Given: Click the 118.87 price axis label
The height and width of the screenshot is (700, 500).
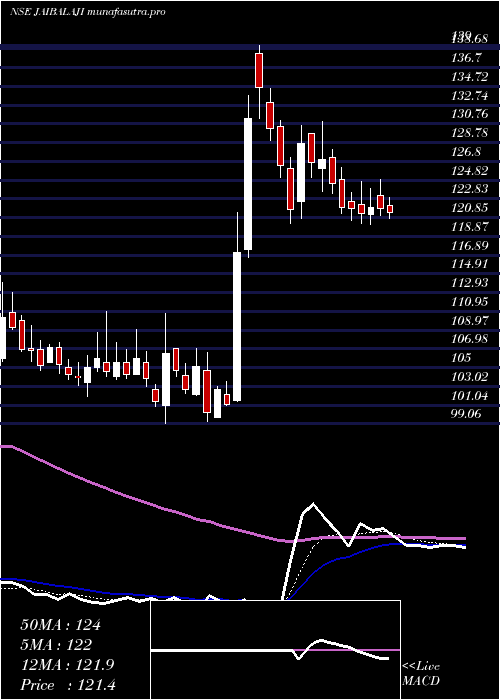Looking at the screenshot, I should (x=470, y=227).
